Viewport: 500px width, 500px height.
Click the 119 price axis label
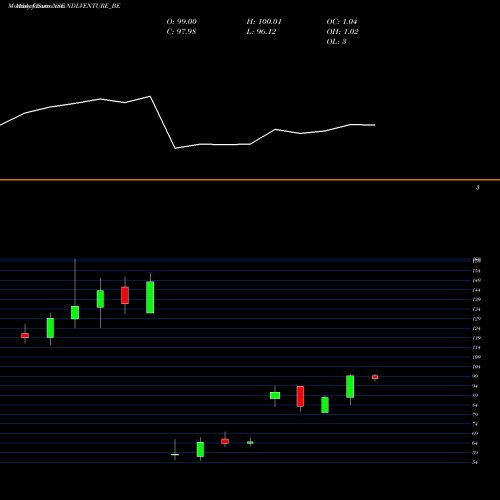tap(476, 338)
